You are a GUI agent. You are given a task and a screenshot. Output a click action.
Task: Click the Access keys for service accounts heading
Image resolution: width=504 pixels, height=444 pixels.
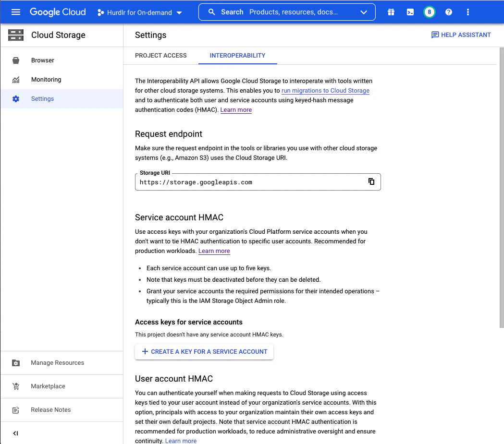189,323
